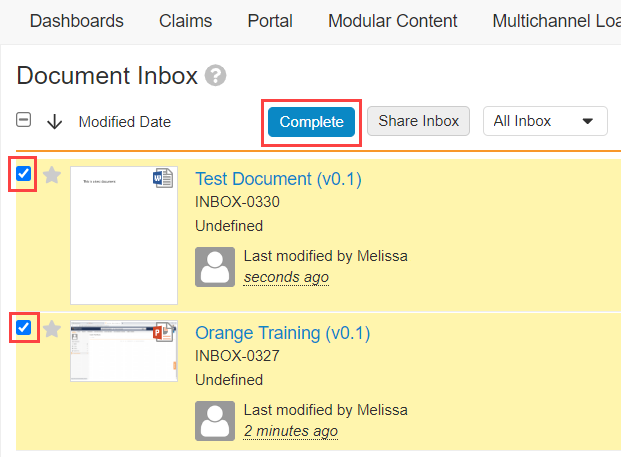Open the Orange Training slide thumbnail
The width and height of the screenshot is (621, 457).
tap(117, 351)
